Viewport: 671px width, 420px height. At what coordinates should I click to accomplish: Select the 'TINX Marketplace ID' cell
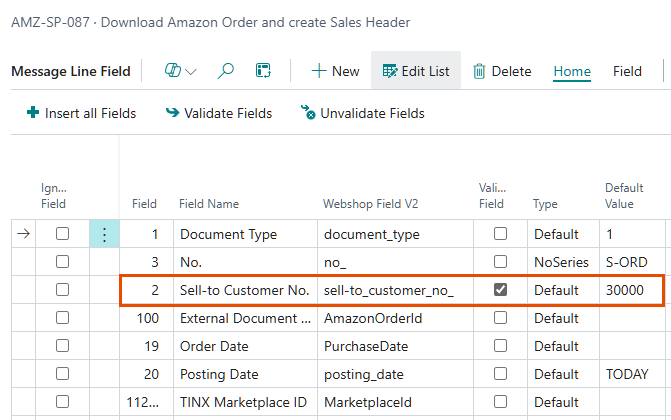coord(246,402)
